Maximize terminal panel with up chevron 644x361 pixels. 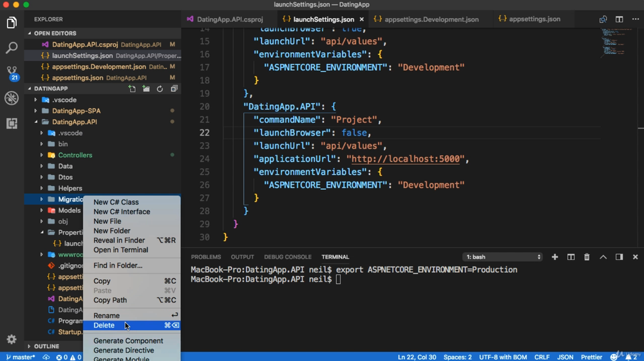tap(603, 257)
